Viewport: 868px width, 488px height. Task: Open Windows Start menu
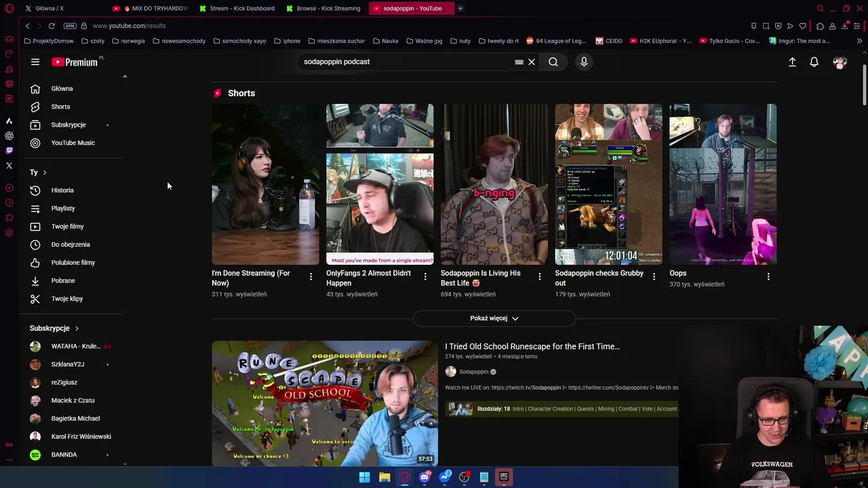(364, 477)
